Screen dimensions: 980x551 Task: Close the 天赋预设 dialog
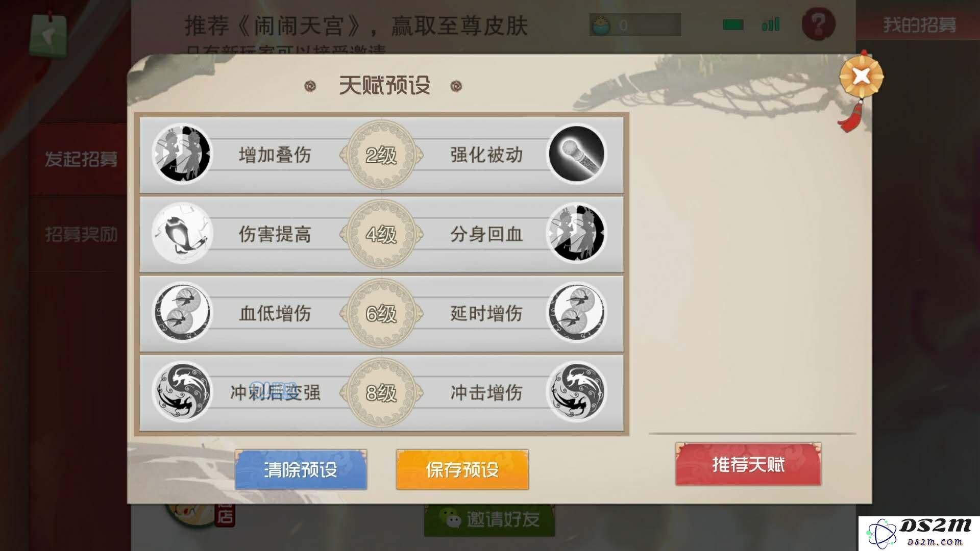[862, 77]
